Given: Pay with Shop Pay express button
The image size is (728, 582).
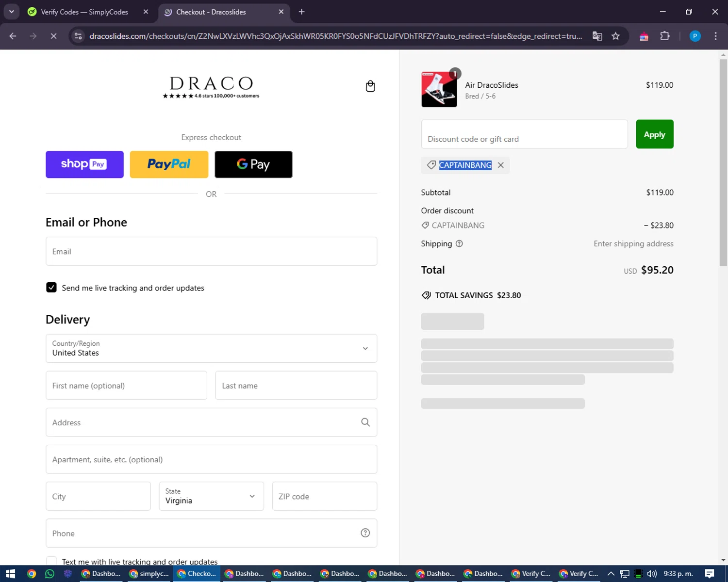Looking at the screenshot, I should click(x=84, y=164).
